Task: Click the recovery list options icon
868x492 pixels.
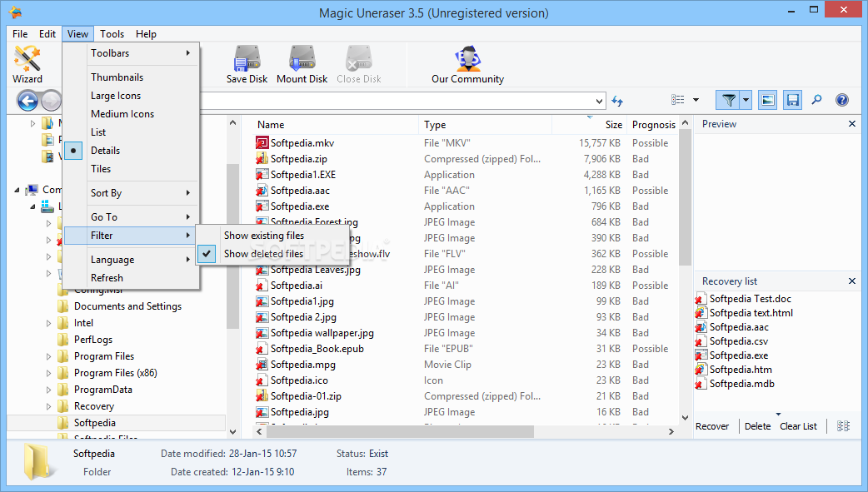Action: pyautogui.click(x=843, y=425)
